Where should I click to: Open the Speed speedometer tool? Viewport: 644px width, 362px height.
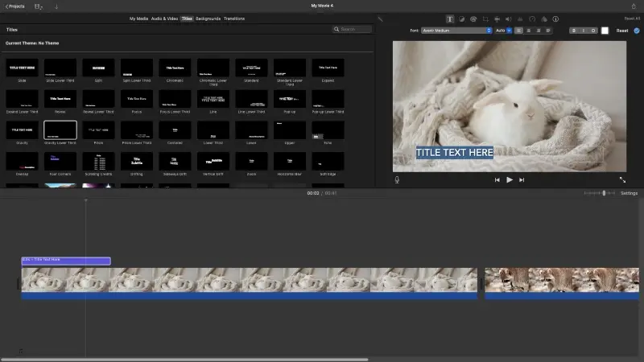(532, 19)
